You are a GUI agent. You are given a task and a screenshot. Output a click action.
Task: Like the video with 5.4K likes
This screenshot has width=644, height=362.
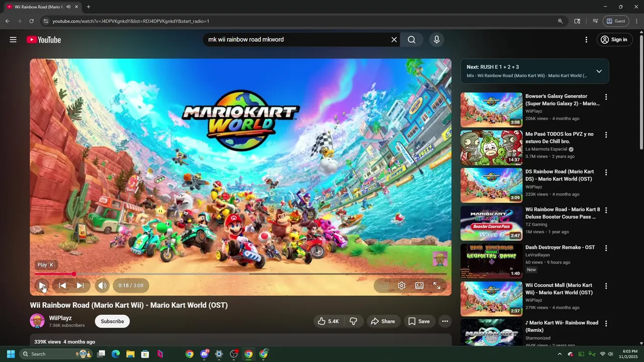pyautogui.click(x=328, y=321)
